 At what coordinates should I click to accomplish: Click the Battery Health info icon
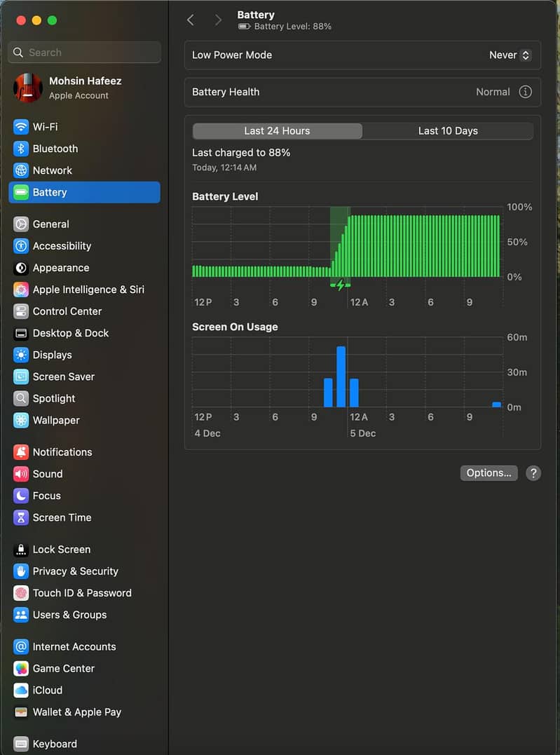[x=525, y=92]
